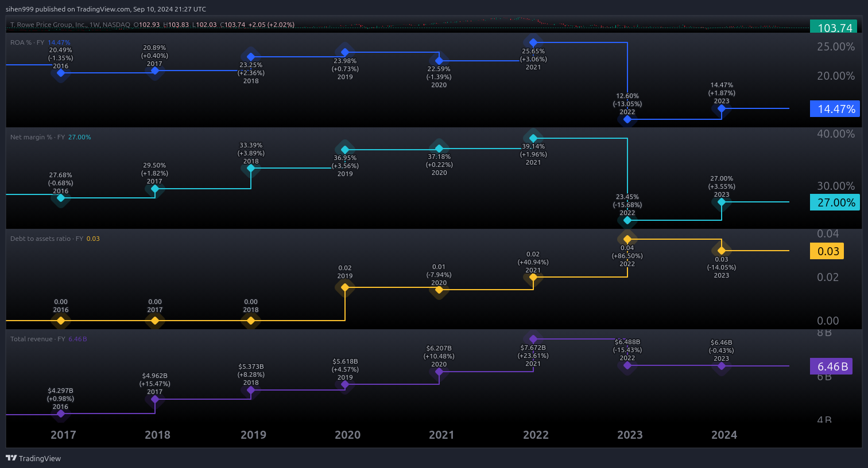Click the total revenue 2021 peak marker
Image resolution: width=868 pixels, height=468 pixels.
click(x=533, y=339)
